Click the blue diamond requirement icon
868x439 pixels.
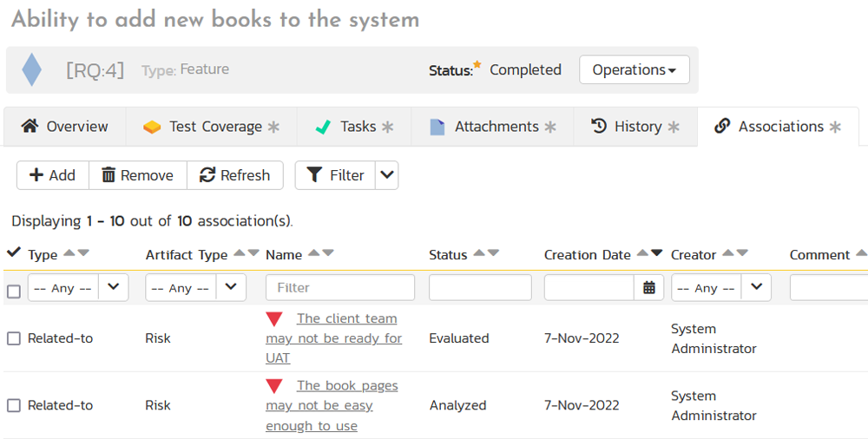coord(32,69)
